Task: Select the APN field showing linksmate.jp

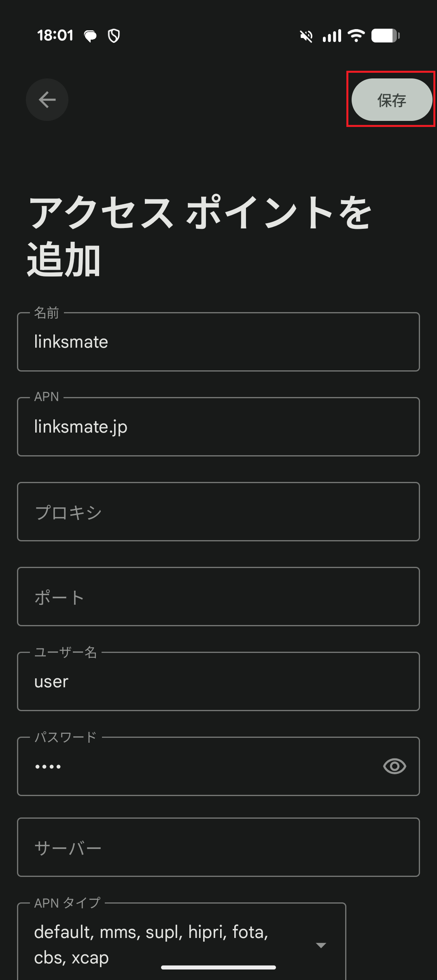Action: (x=218, y=426)
